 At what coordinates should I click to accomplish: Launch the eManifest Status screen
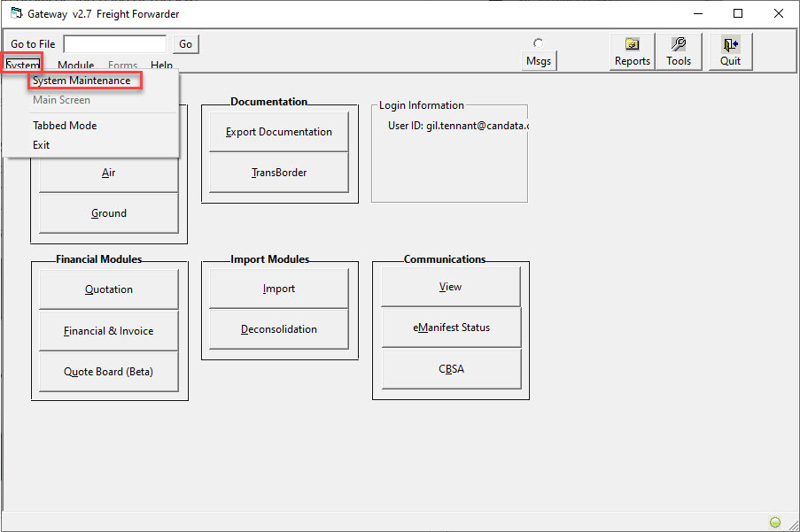click(x=452, y=328)
